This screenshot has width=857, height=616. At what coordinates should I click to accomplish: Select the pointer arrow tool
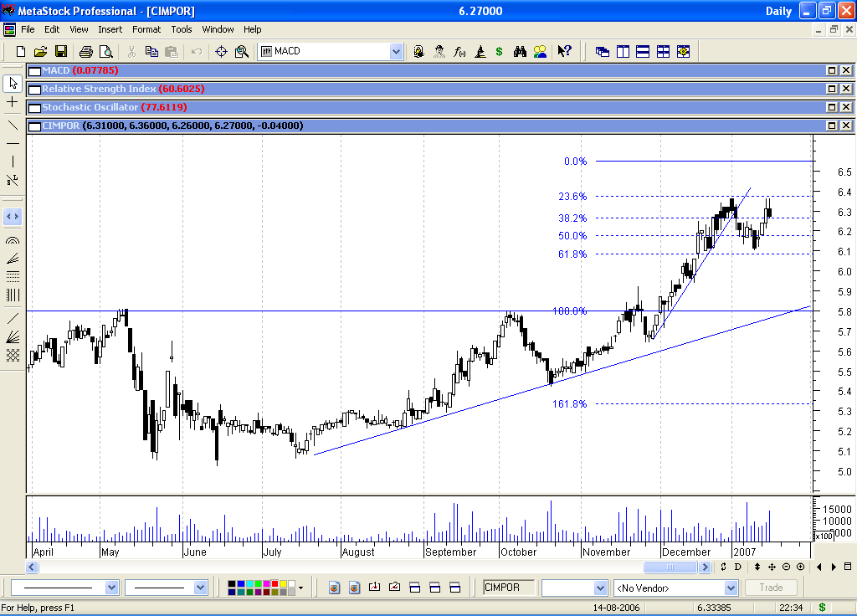(13, 83)
